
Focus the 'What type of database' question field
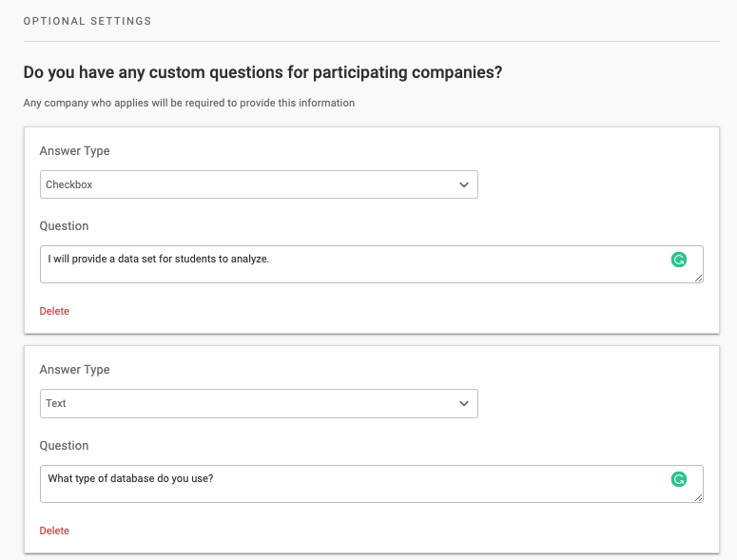(352, 483)
